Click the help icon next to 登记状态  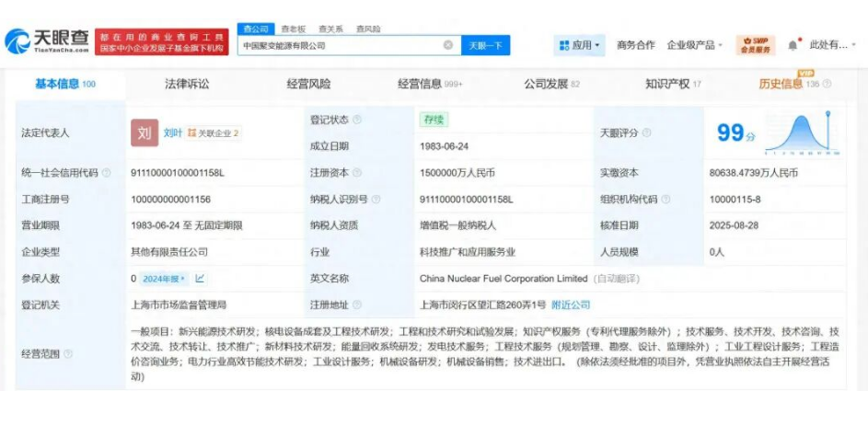click(357, 120)
